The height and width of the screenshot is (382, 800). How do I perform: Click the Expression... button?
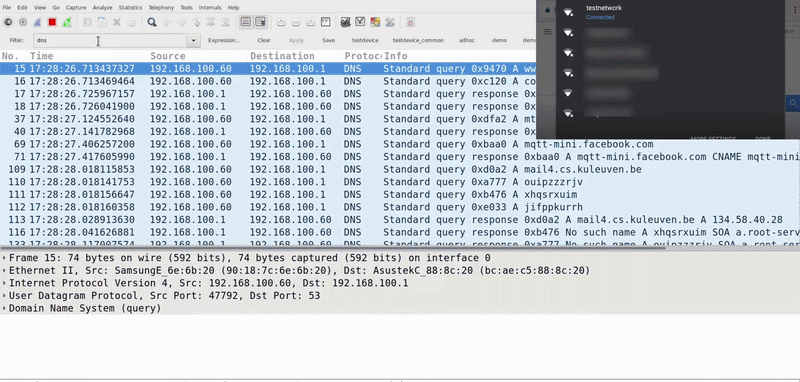[224, 40]
